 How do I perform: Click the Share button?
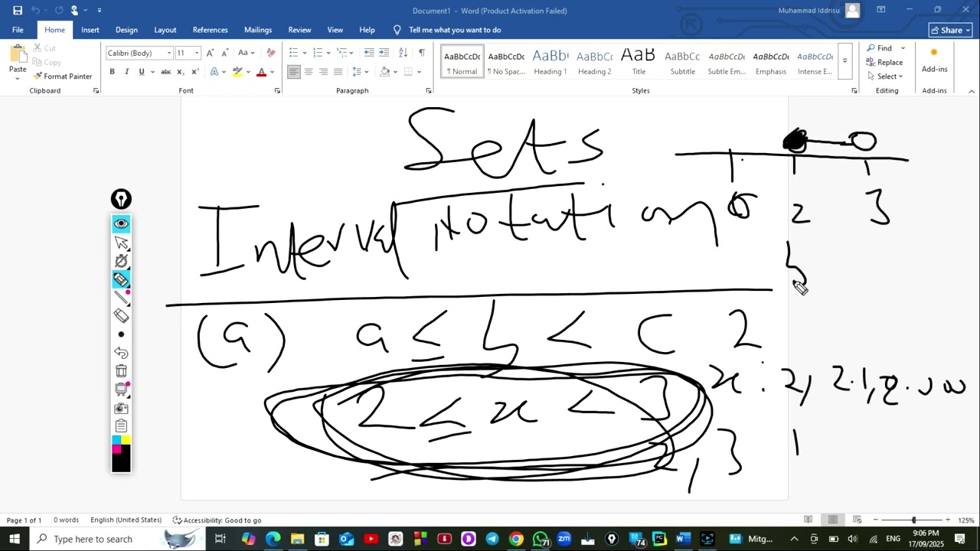tap(950, 30)
